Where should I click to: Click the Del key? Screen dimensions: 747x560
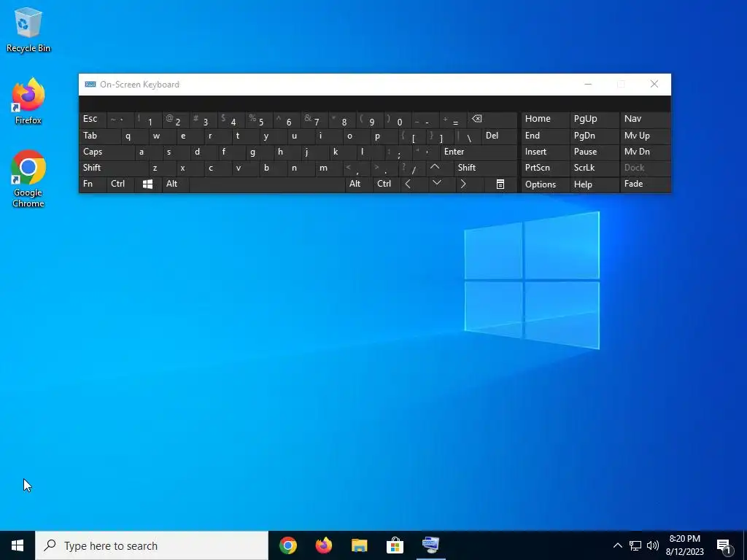click(499, 136)
